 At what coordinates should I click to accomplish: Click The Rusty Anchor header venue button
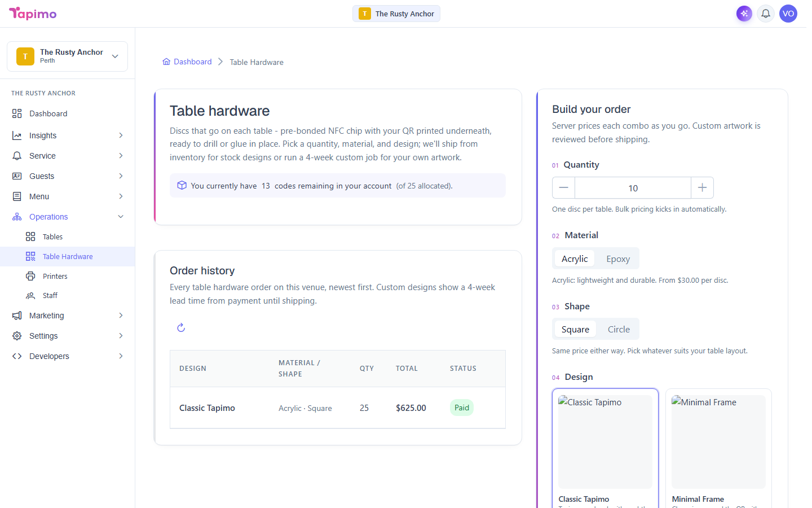click(396, 14)
